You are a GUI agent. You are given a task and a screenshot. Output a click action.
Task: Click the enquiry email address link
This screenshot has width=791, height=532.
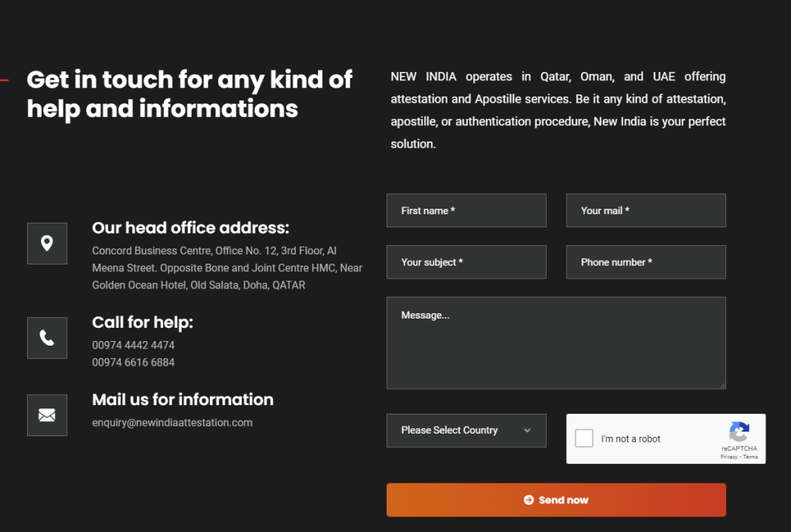click(x=172, y=422)
